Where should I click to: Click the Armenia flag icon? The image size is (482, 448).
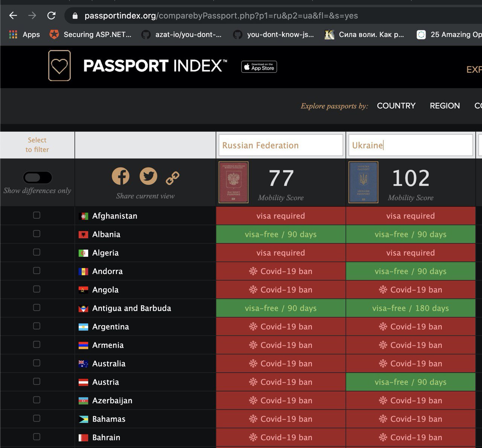(83, 346)
